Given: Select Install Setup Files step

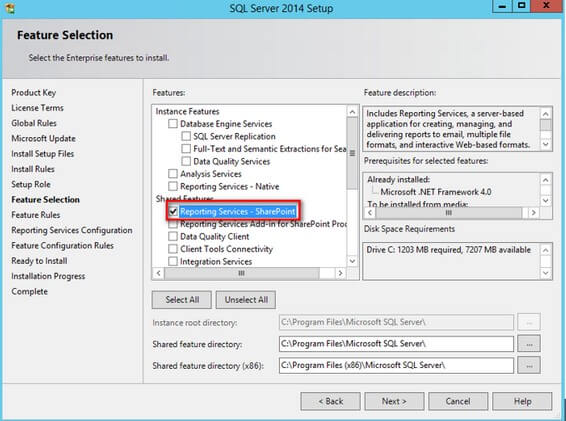Looking at the screenshot, I should 43,153.
